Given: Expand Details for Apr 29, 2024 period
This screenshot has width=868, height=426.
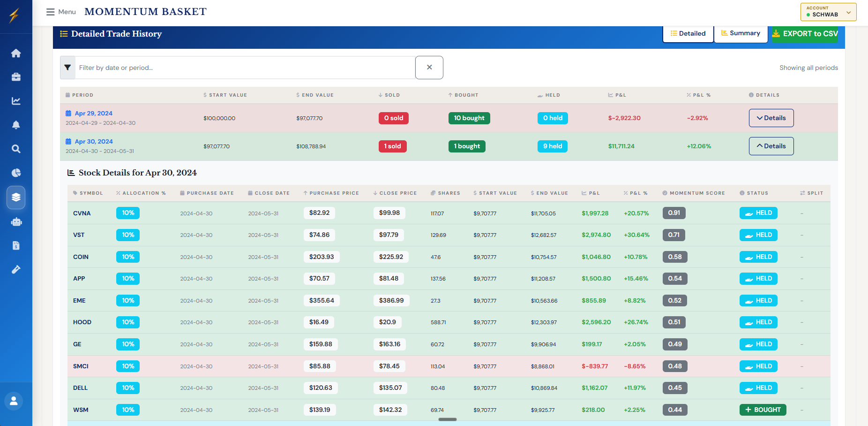Looking at the screenshot, I should tap(771, 118).
